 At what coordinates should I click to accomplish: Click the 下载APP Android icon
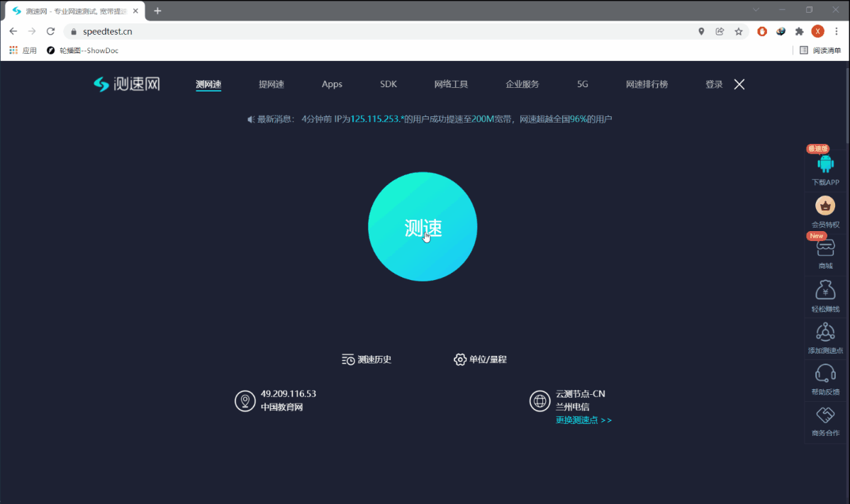(x=825, y=164)
